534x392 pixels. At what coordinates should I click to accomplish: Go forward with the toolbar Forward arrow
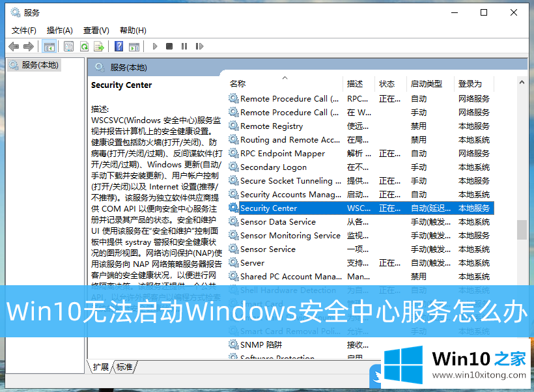pyautogui.click(x=28, y=46)
